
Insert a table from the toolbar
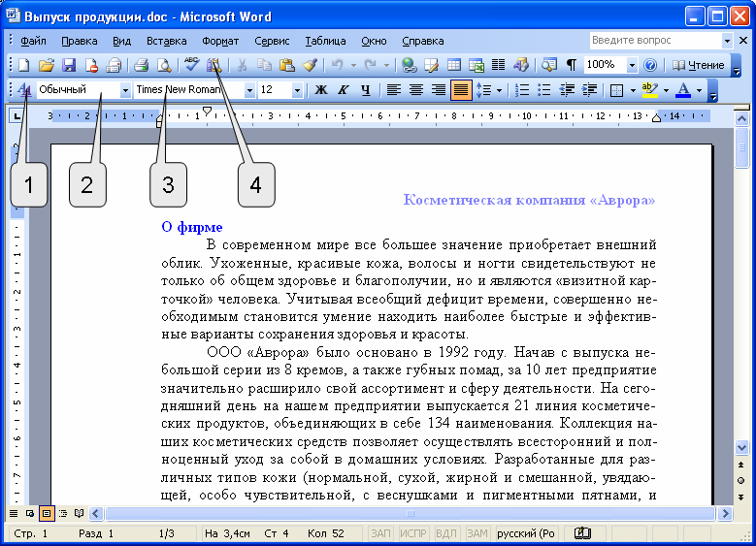click(x=453, y=65)
